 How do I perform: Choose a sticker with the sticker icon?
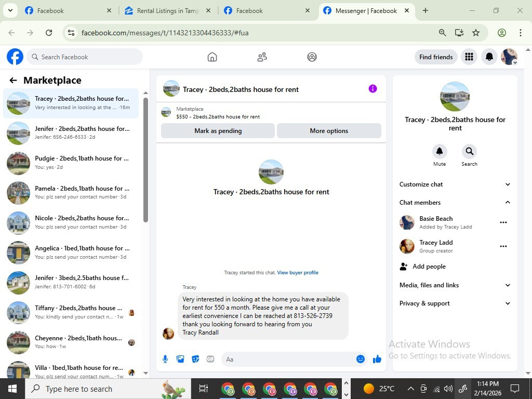point(195,359)
